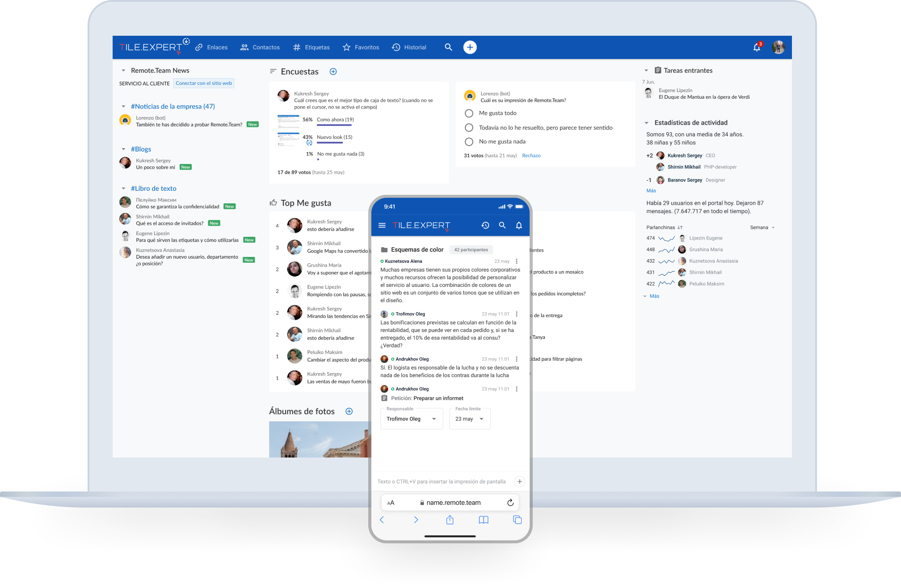The image size is (901, 588).
Task: Open the Semana period dropdown
Action: (762, 227)
